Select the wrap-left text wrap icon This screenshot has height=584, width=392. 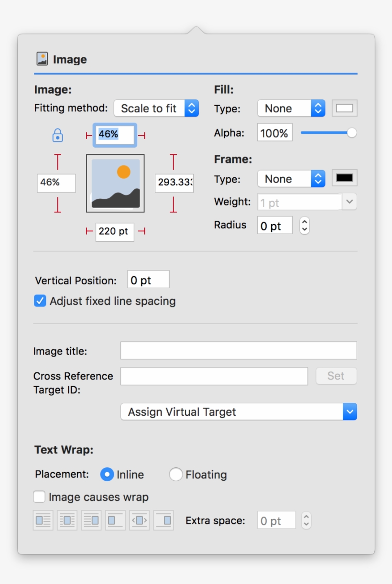click(x=91, y=520)
